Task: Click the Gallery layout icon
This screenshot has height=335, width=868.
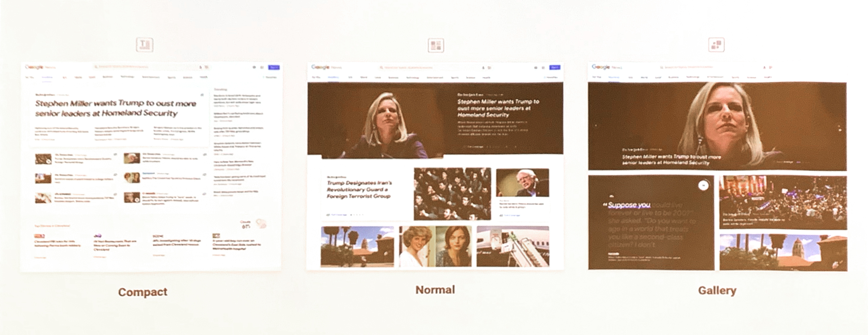Action: [x=716, y=44]
